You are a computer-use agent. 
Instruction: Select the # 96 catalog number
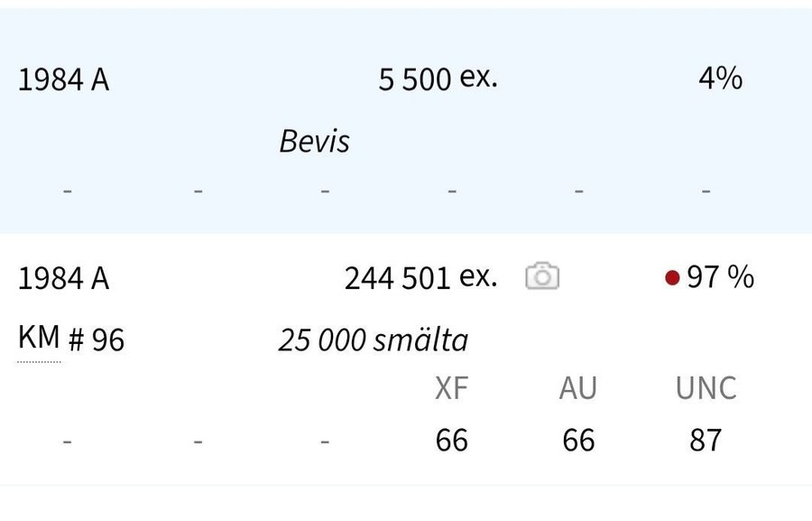click(97, 340)
